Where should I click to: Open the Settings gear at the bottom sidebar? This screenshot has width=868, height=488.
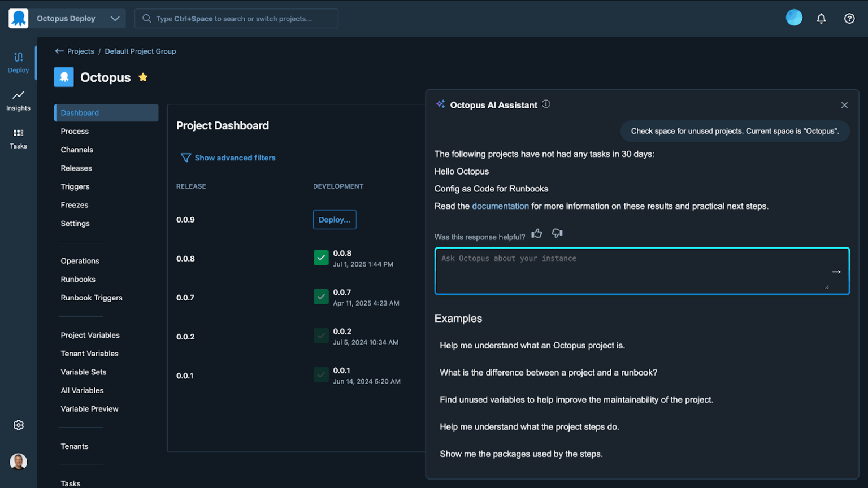point(18,425)
